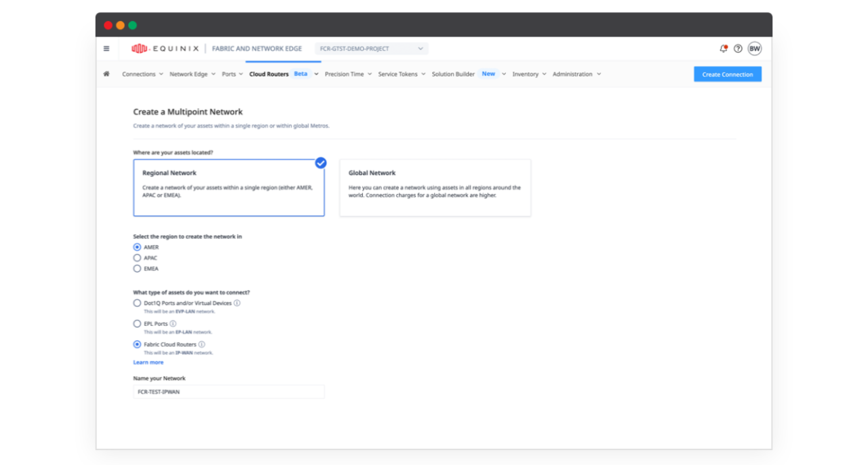The image size is (868, 465).
Task: Expand the Network Edge menu
Action: point(192,74)
